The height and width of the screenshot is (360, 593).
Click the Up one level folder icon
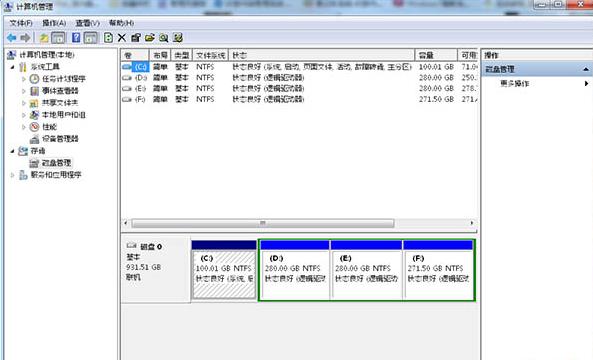click(x=44, y=38)
